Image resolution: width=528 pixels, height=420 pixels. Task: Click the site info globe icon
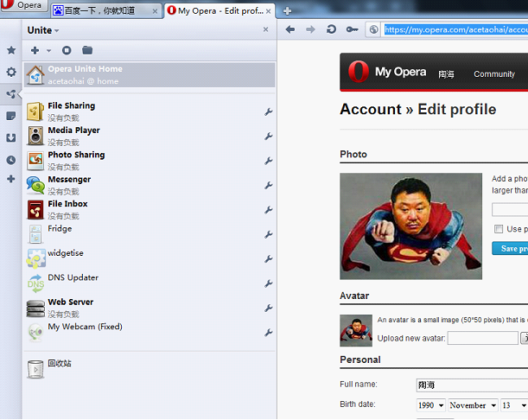tap(373, 29)
